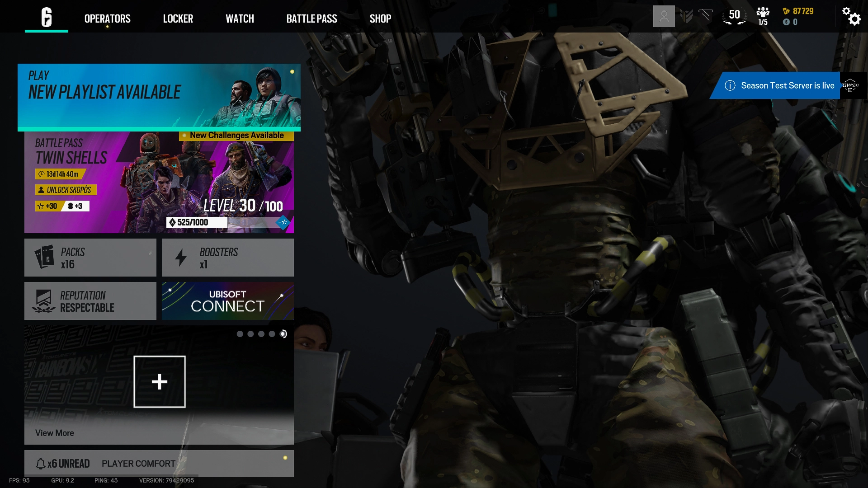Select the last carousel page dot
Viewport: 868px width, 488px height.
(x=283, y=334)
